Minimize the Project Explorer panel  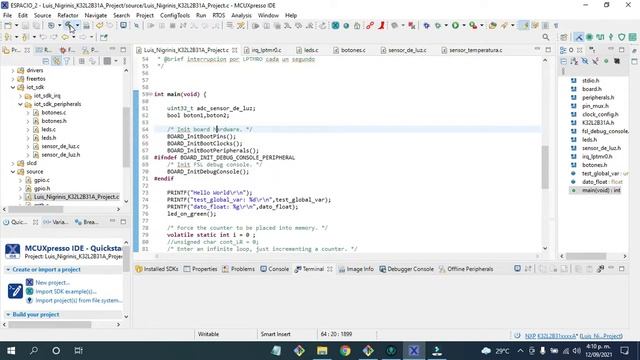click(x=112, y=50)
